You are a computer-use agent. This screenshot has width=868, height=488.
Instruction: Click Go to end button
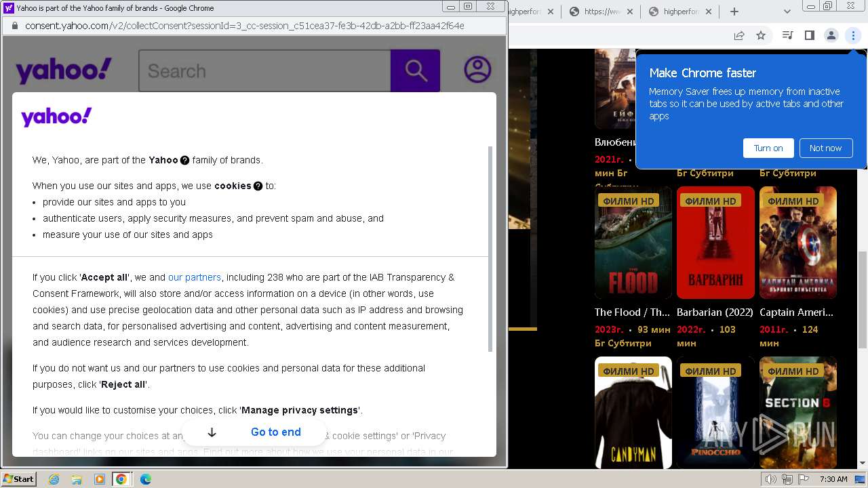(x=255, y=432)
